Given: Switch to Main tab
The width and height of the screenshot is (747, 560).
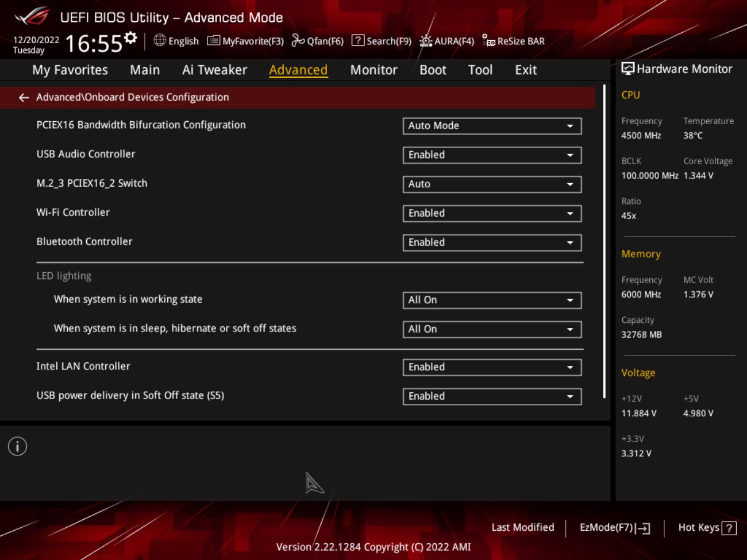Looking at the screenshot, I should pos(145,70).
